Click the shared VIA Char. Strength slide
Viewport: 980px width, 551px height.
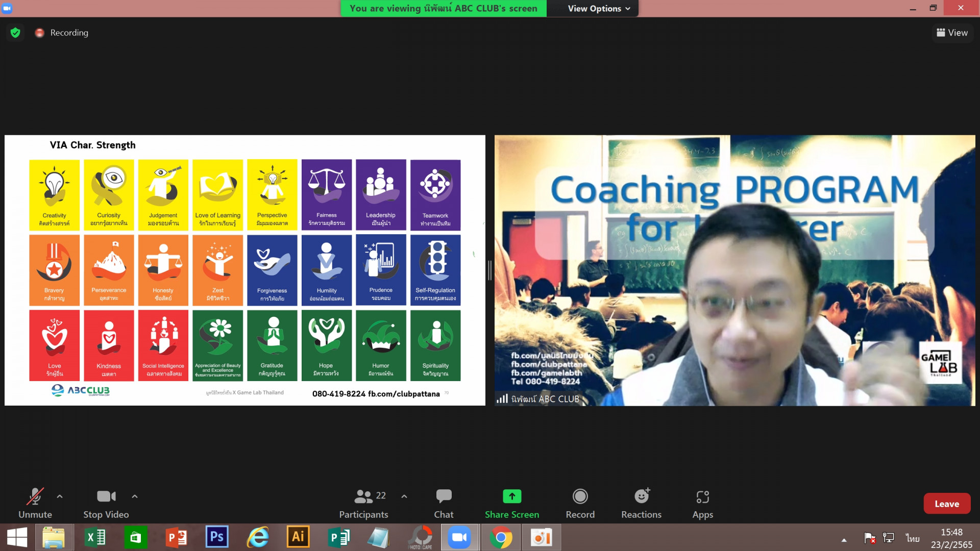click(x=245, y=270)
